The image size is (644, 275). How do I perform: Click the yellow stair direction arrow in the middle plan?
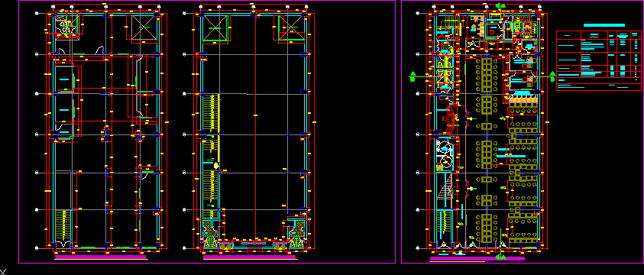(x=216, y=166)
